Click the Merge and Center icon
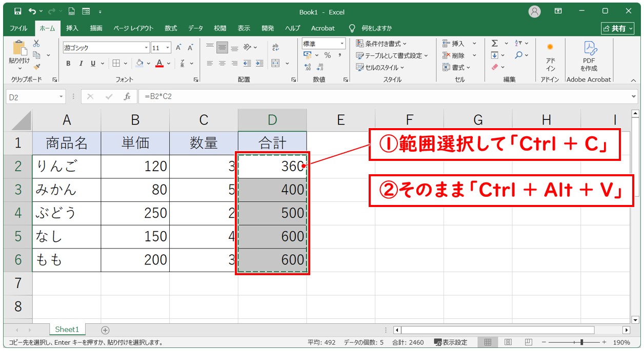Viewport: 644px width, 351px height. [x=275, y=64]
